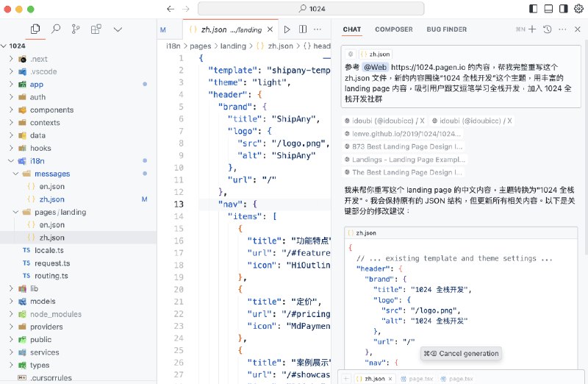588x384 pixels.
Task: Place cursor on editor line 13
Action: [265, 204]
